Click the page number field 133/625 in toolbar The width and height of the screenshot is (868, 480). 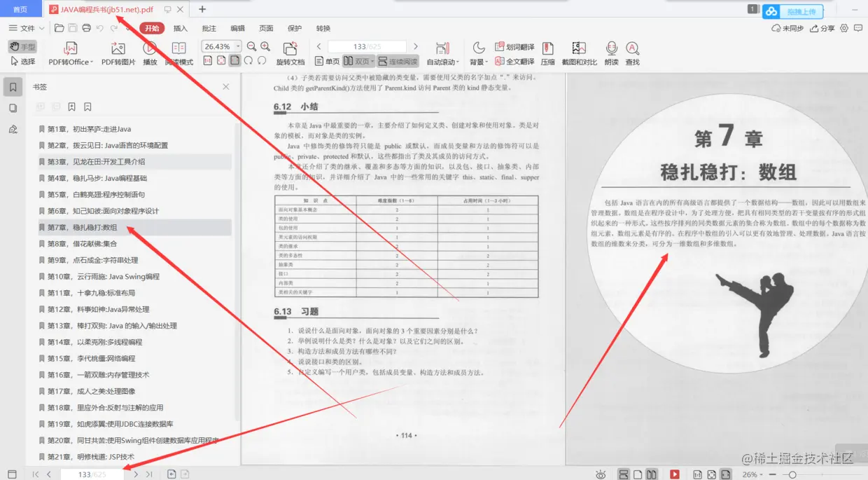(x=367, y=46)
